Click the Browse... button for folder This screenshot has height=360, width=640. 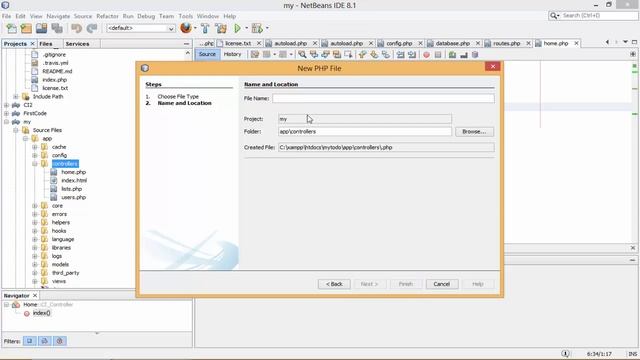click(x=474, y=132)
